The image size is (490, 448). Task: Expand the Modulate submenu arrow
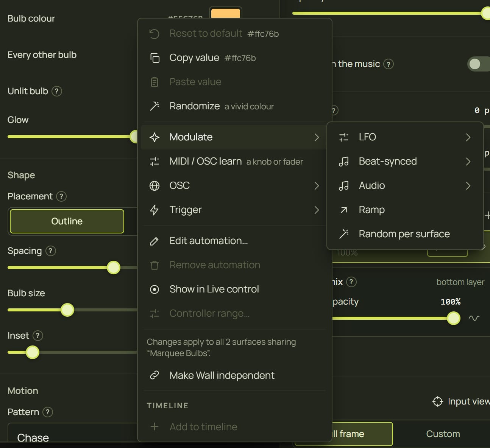(x=317, y=137)
